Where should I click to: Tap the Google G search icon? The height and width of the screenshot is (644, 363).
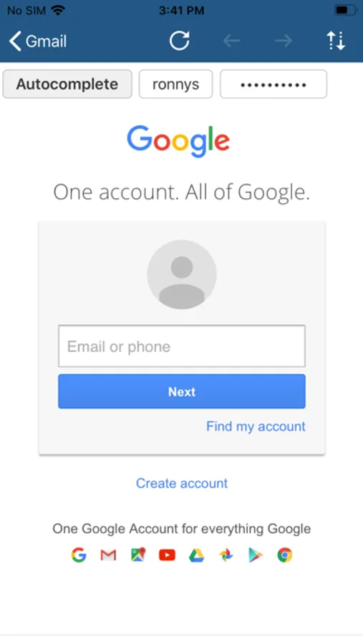[x=79, y=555]
